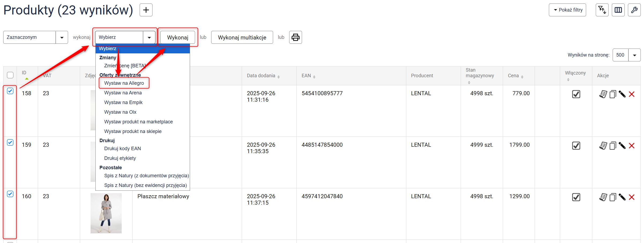Image resolution: width=644 pixels, height=243 pixels.
Task: Choose Drukuj kody EAN from list
Action: point(122,149)
